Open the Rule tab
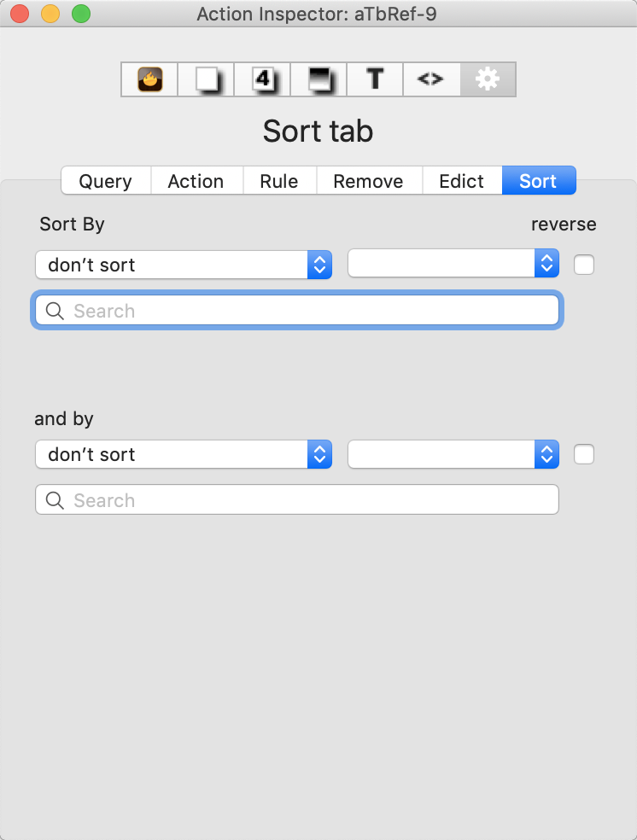Viewport: 637px width, 840px height. [279, 181]
